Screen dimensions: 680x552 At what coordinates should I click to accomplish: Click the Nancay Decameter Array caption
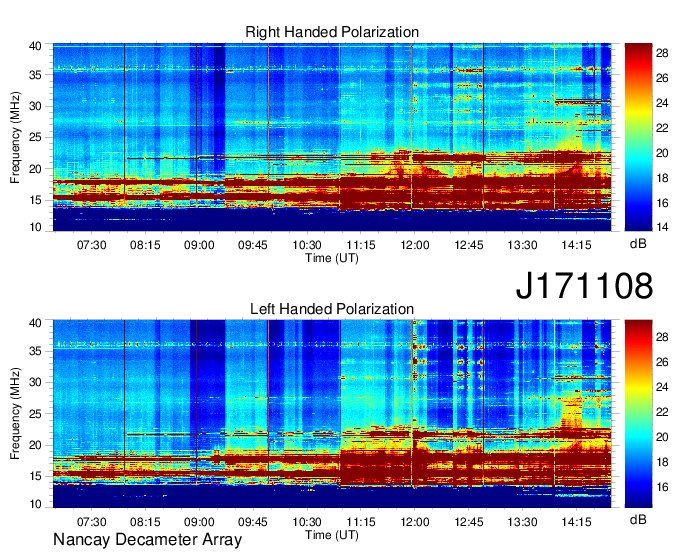[147, 540]
